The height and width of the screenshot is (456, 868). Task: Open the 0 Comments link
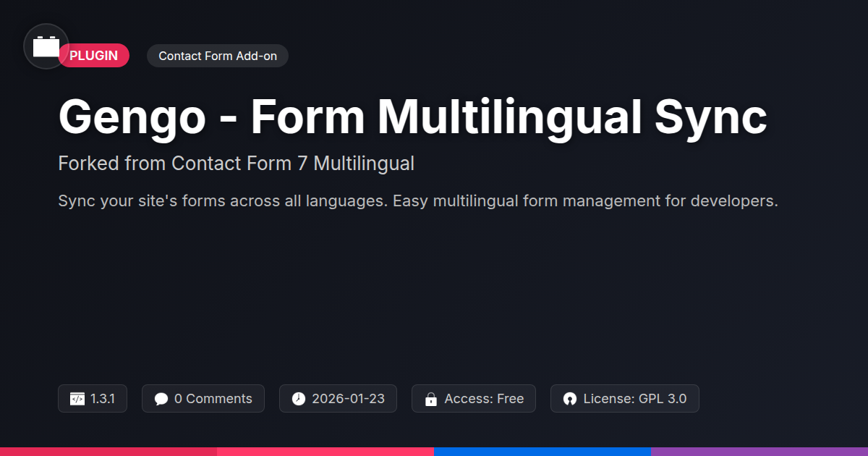coord(213,399)
